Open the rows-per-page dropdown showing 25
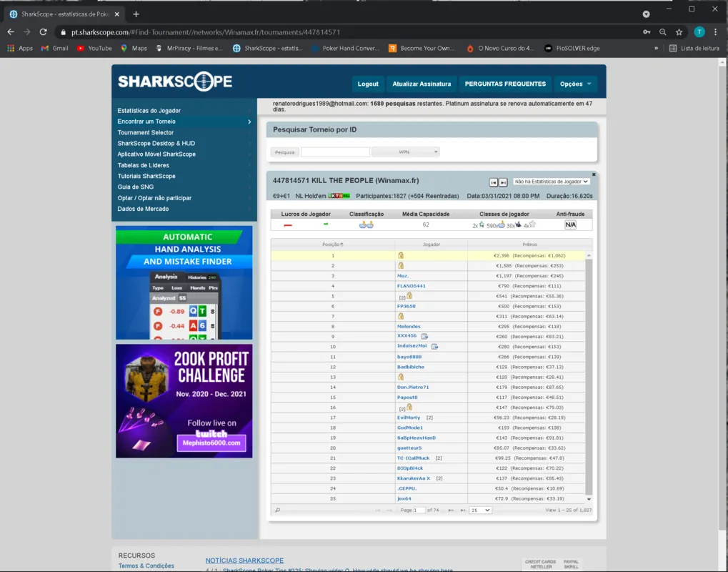Viewport: 728px width, 572px height. pos(480,510)
